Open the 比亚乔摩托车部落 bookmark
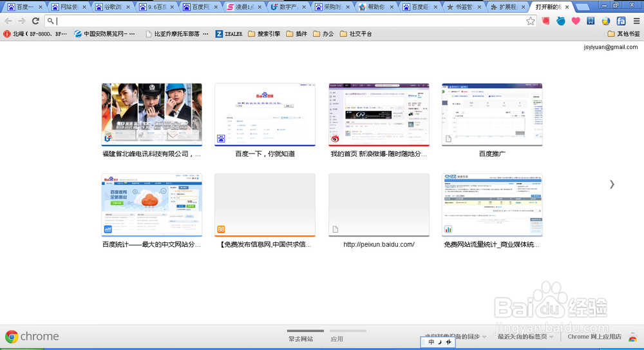This screenshot has height=350, width=644. coord(177,34)
